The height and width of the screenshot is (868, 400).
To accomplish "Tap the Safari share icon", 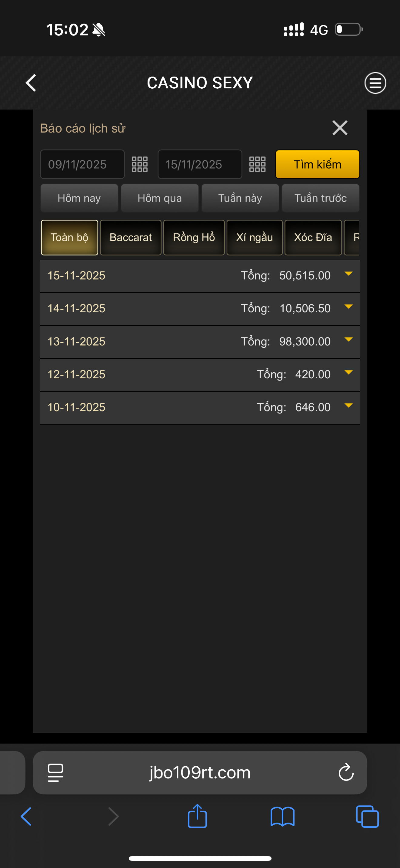I will tap(197, 817).
